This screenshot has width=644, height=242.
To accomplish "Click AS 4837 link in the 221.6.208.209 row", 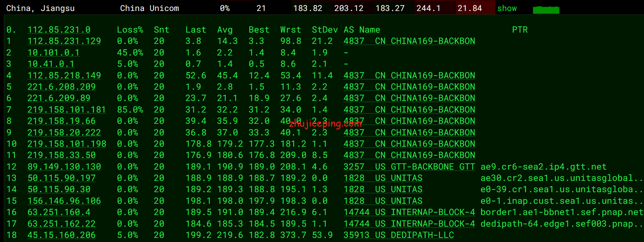I will pos(409,87).
